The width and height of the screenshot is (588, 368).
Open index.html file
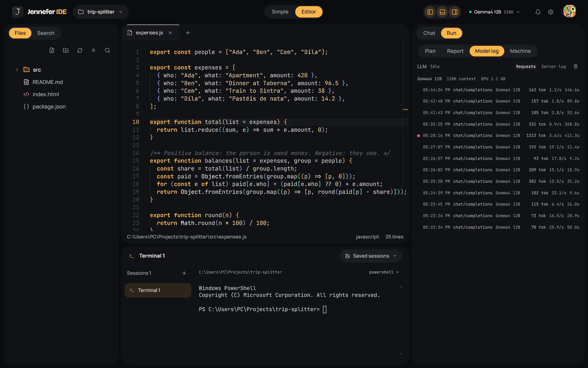click(46, 94)
